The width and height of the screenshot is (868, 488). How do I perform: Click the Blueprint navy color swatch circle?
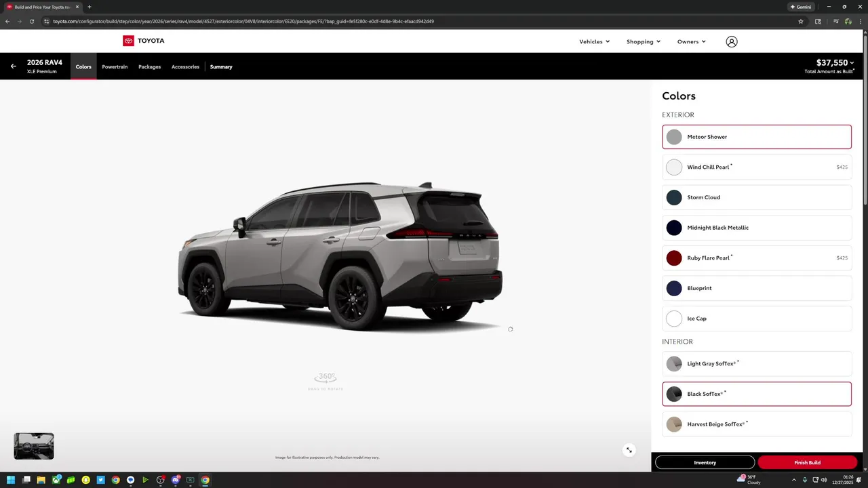673,288
